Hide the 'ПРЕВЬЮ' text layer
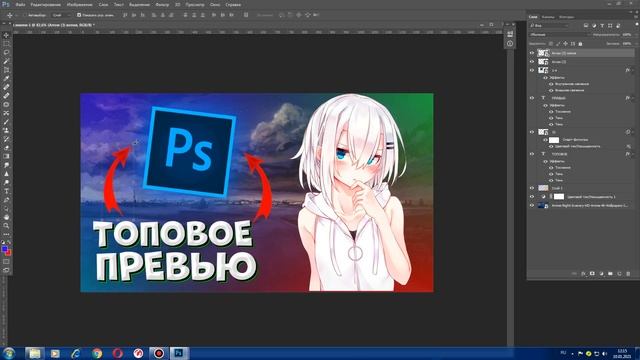The height and width of the screenshot is (360, 640). 532,98
